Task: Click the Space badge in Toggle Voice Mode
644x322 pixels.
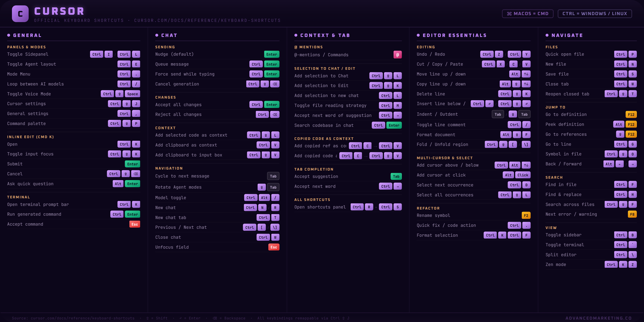Action: pos(133,94)
